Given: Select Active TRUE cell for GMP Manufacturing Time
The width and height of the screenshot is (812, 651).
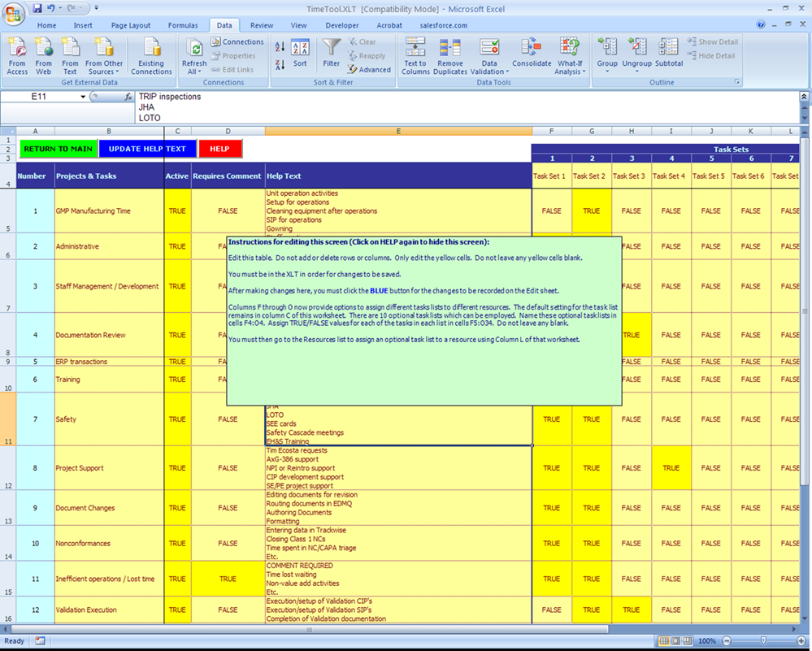Looking at the screenshot, I should tap(177, 210).
